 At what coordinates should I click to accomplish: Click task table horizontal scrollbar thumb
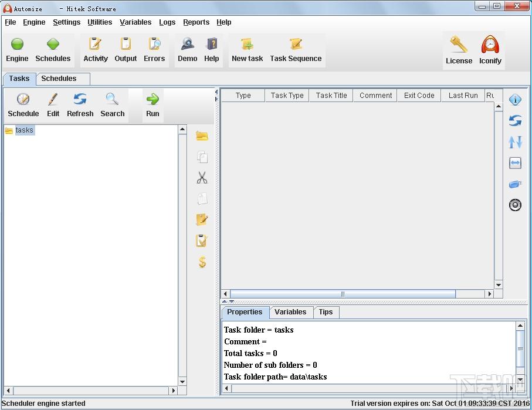coord(343,294)
